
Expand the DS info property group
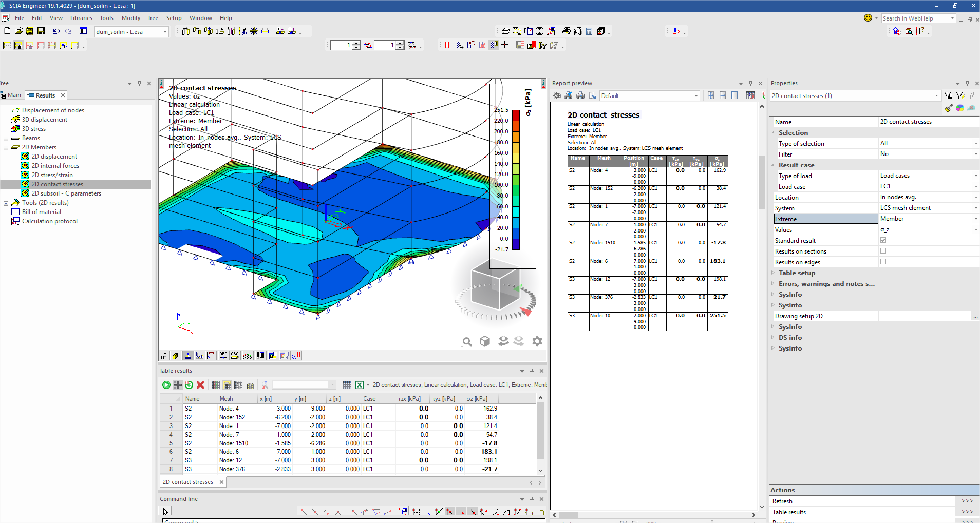[773, 338]
